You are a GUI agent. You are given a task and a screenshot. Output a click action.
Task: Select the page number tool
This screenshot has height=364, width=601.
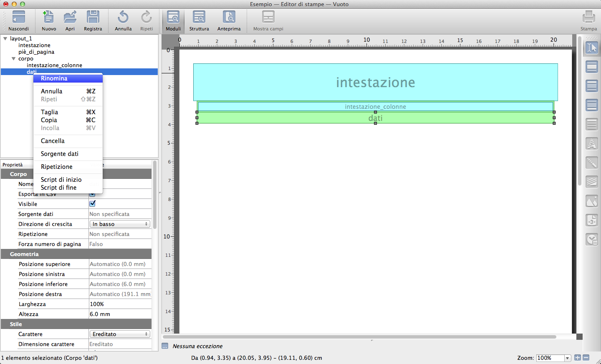click(592, 220)
